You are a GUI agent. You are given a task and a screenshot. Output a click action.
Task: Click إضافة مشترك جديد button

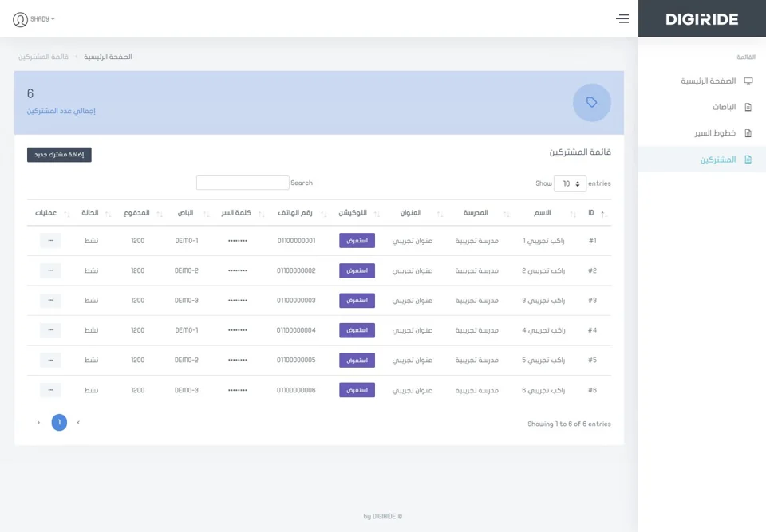59,155
